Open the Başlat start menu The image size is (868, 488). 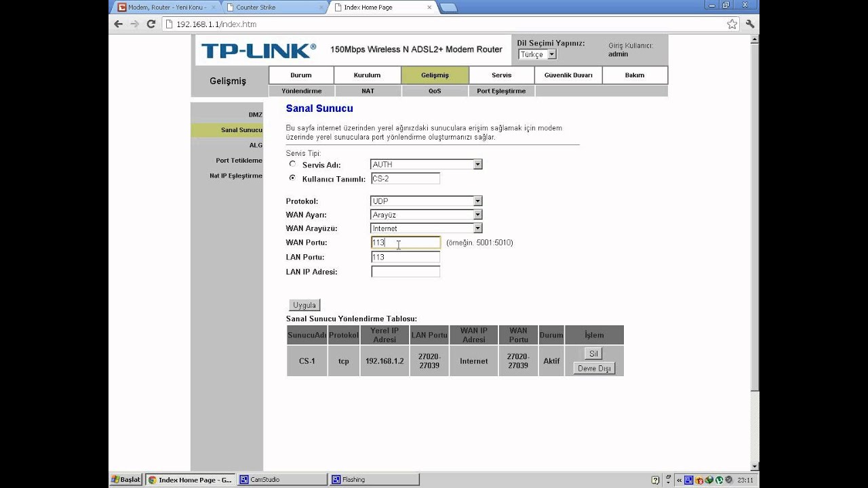pyautogui.click(x=126, y=479)
